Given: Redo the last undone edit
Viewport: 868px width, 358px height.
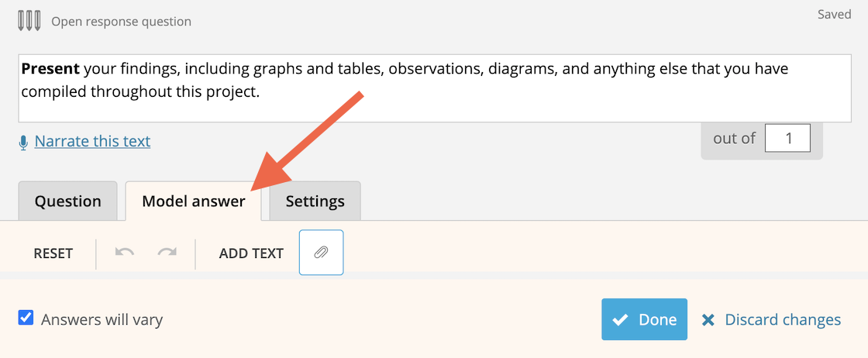Looking at the screenshot, I should (x=167, y=253).
